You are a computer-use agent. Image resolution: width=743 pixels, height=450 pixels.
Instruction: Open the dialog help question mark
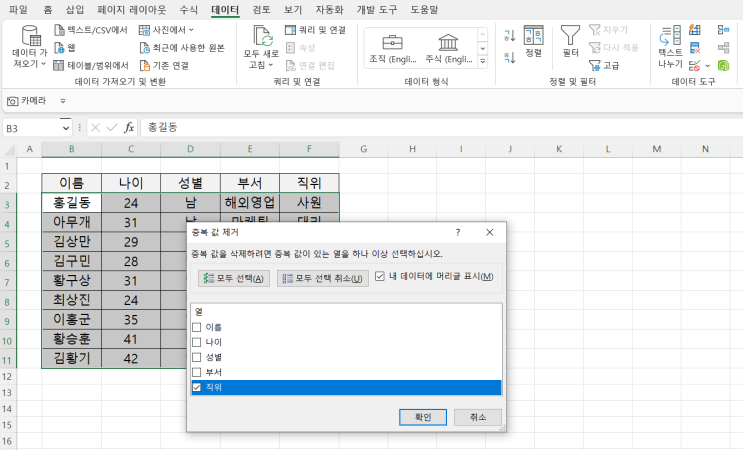(x=458, y=232)
